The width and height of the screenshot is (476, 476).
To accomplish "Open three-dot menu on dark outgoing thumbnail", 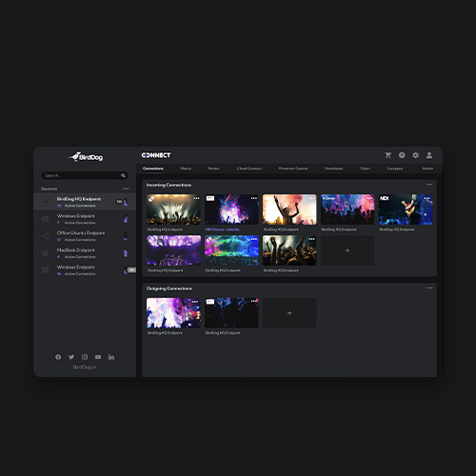I will [254, 301].
